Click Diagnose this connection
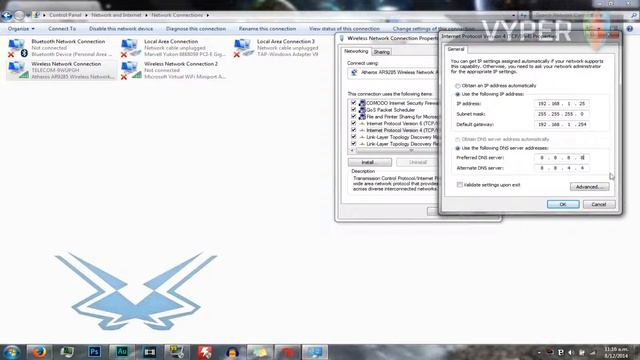This screenshot has height=360, width=640. pyautogui.click(x=196, y=29)
